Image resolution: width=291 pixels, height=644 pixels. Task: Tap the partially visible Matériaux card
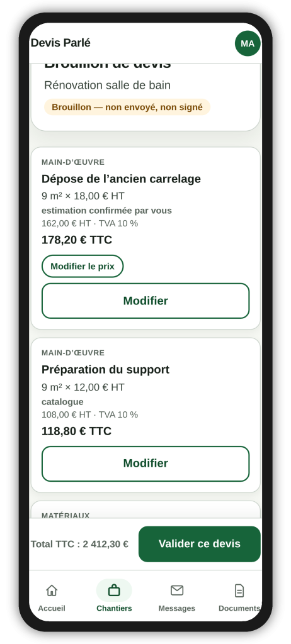click(145, 509)
